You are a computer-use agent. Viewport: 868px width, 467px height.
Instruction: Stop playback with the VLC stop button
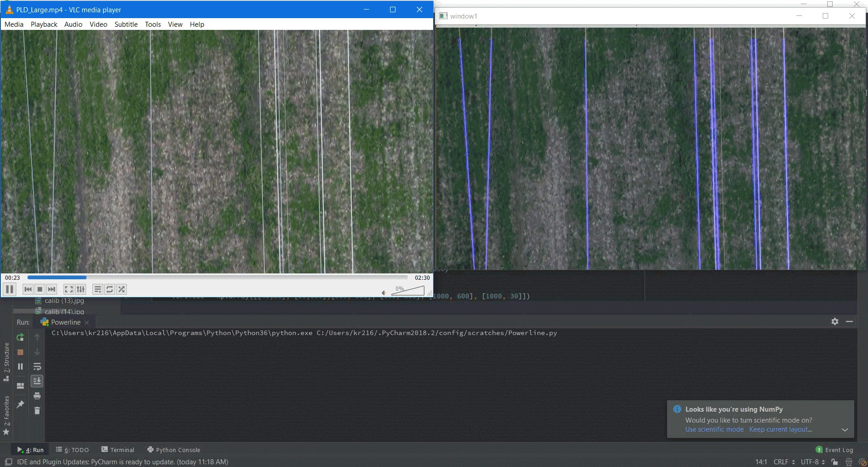(x=40, y=289)
